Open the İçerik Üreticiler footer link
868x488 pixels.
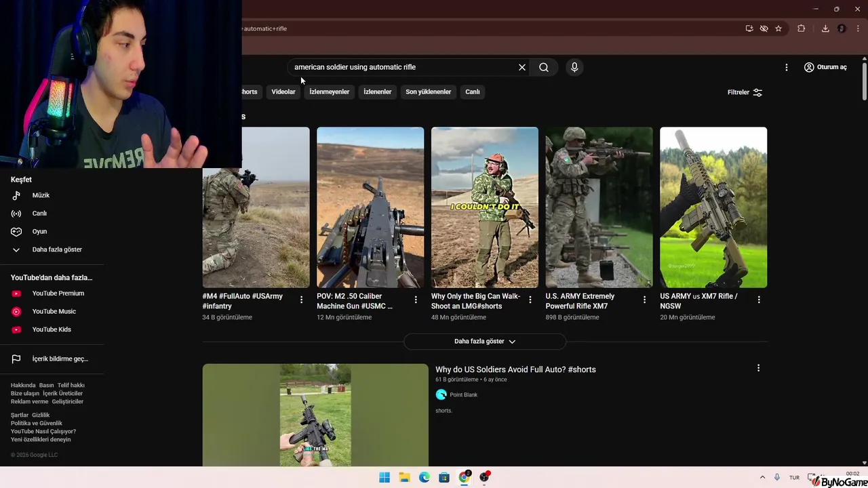point(62,394)
